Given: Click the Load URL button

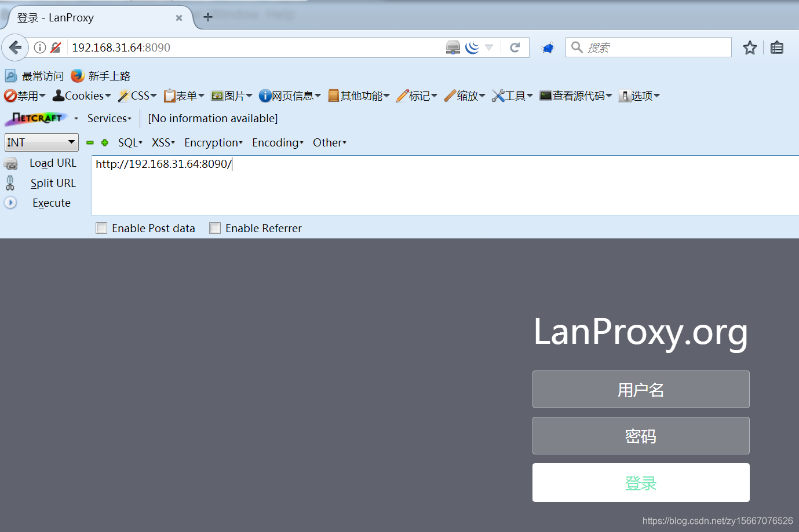Looking at the screenshot, I should click(x=53, y=163).
